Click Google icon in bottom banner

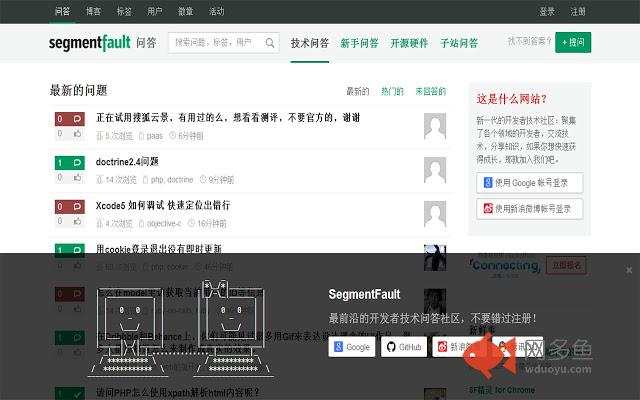338,347
